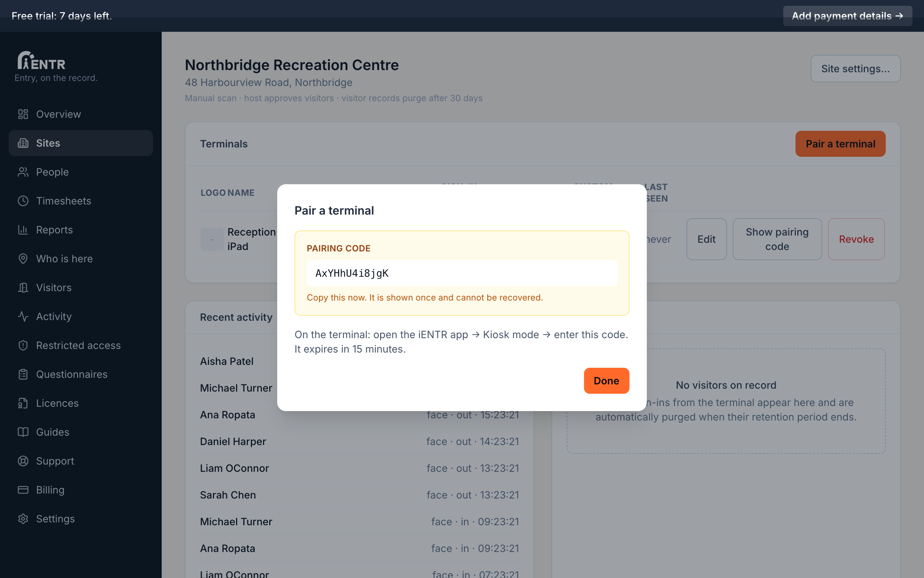Open Guides from sidebar
924x578 pixels.
(x=80, y=432)
